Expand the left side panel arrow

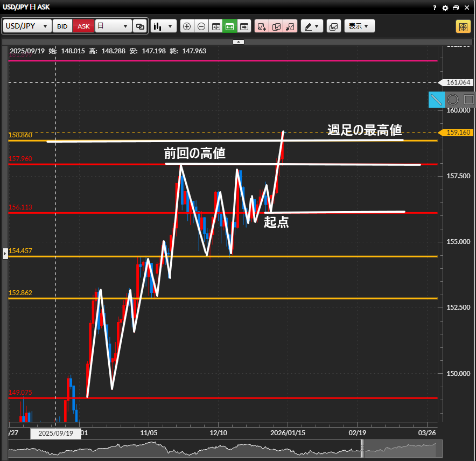point(5,253)
